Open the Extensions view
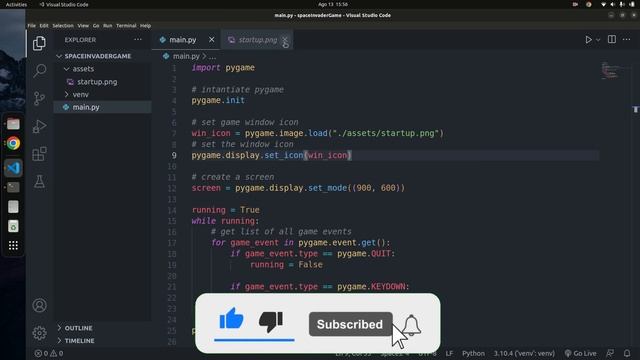 (x=39, y=154)
